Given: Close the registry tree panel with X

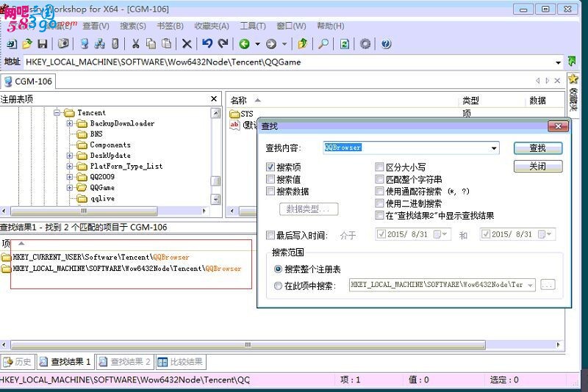Looking at the screenshot, I should click(214, 99).
